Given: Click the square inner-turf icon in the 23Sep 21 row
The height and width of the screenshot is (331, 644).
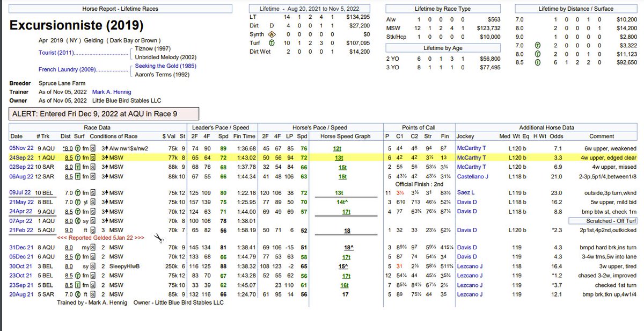Looking at the screenshot, I should point(78,285).
